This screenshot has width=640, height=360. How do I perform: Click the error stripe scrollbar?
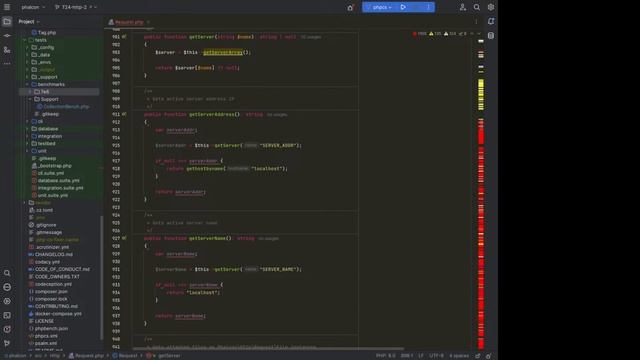point(481,194)
